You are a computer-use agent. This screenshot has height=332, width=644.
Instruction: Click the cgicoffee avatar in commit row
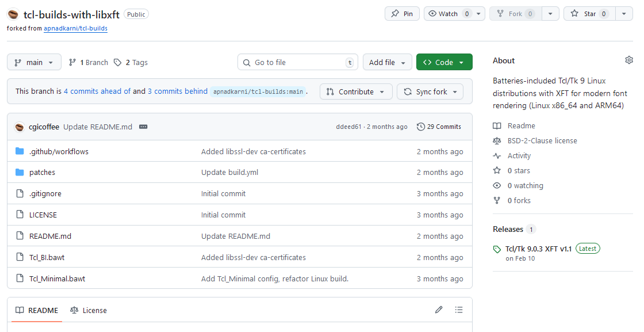[20, 127]
